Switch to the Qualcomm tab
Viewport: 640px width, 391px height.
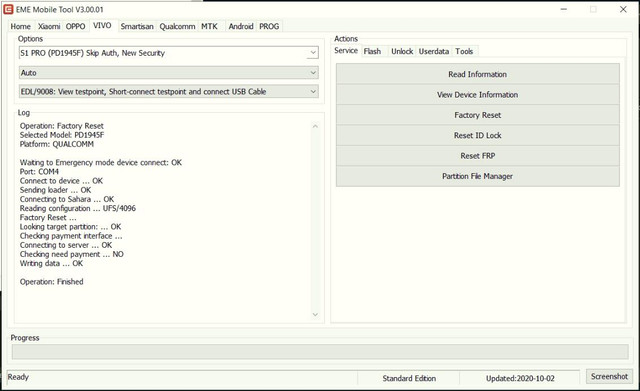[x=177, y=27]
